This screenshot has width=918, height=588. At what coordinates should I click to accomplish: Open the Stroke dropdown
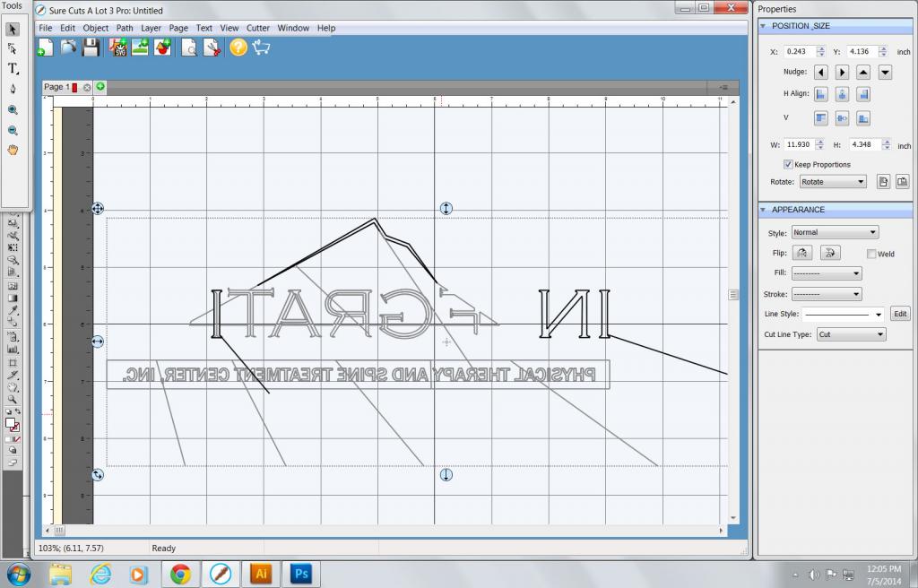click(827, 294)
